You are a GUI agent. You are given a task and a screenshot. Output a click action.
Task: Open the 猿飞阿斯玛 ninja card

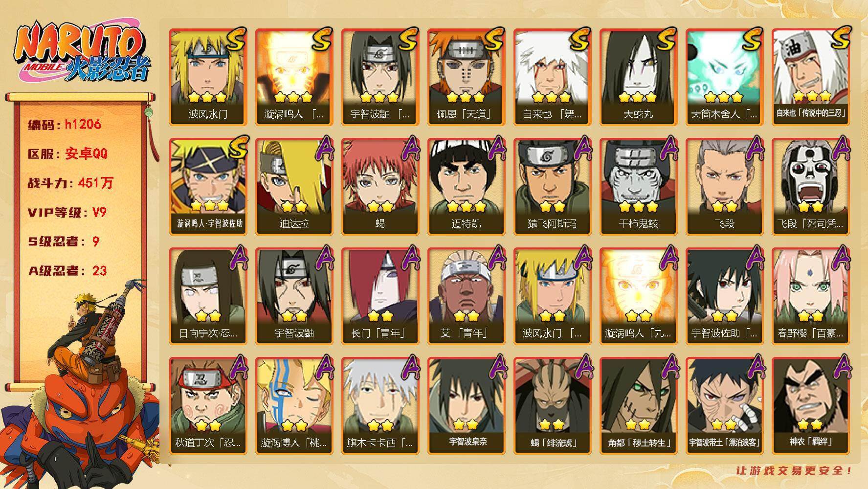pos(553,187)
